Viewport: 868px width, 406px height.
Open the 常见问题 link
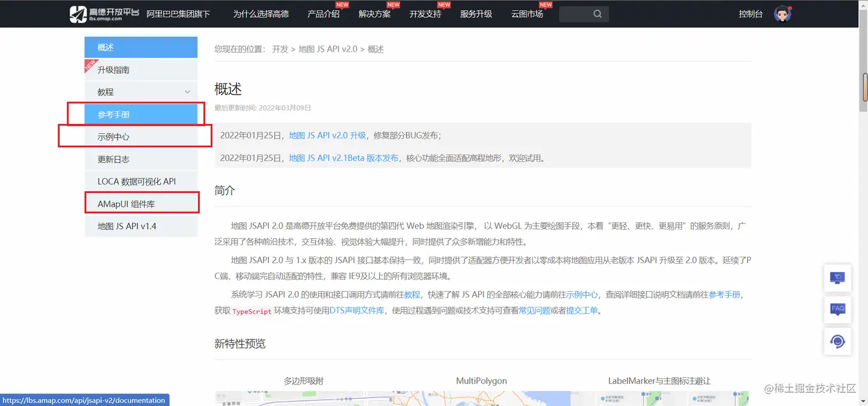tap(534, 311)
